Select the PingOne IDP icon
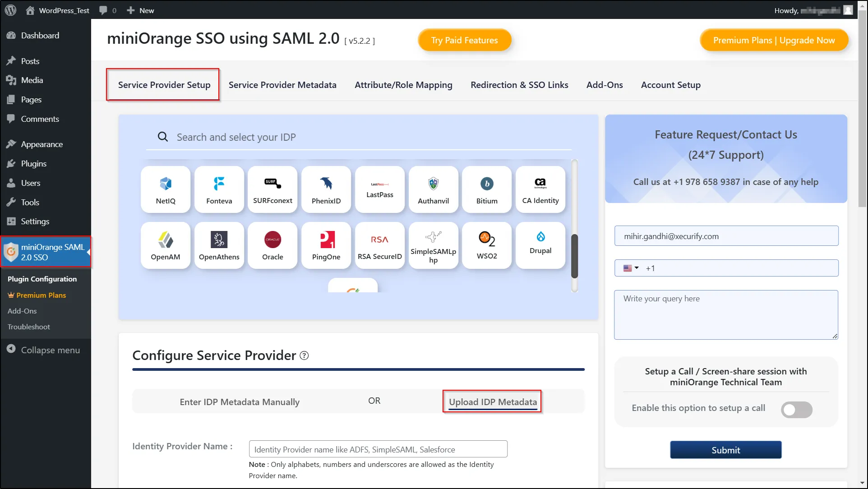This screenshot has height=489, width=868. point(327,245)
